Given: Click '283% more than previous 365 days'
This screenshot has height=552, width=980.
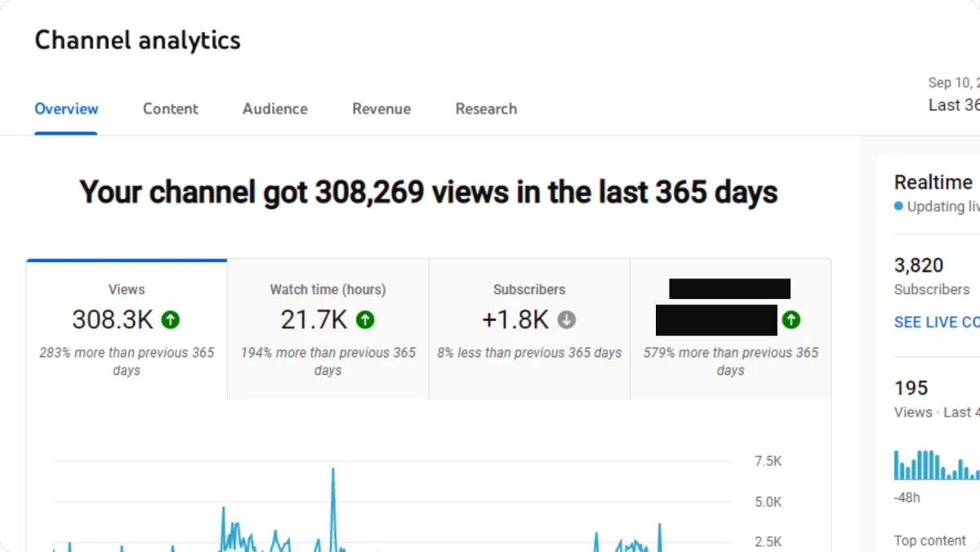Looking at the screenshot, I should point(127,361).
